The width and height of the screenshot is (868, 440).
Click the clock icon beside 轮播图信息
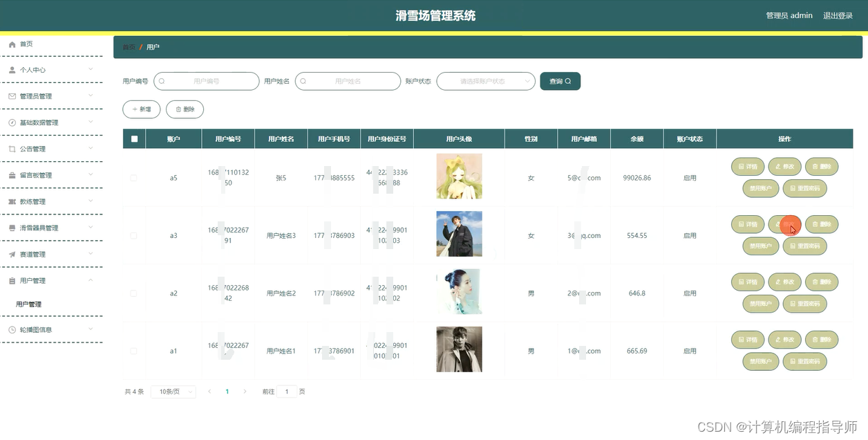tap(12, 330)
